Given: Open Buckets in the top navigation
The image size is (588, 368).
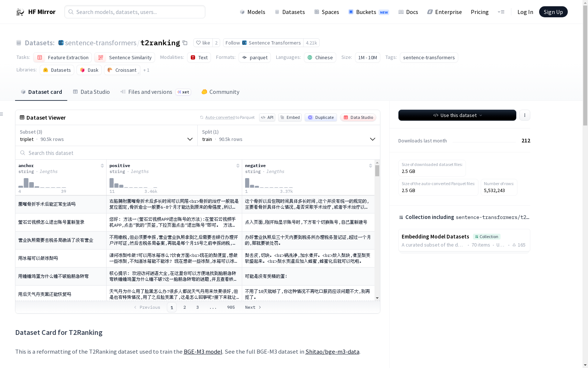Looking at the screenshot, I should [x=369, y=12].
